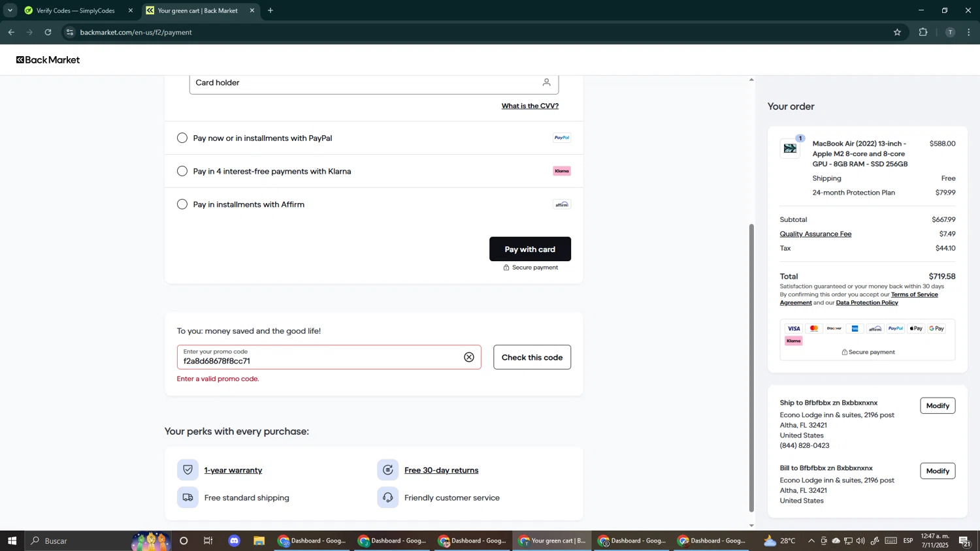Click the total amount $719.58
Image resolution: width=980 pixels, height=551 pixels.
(942, 276)
